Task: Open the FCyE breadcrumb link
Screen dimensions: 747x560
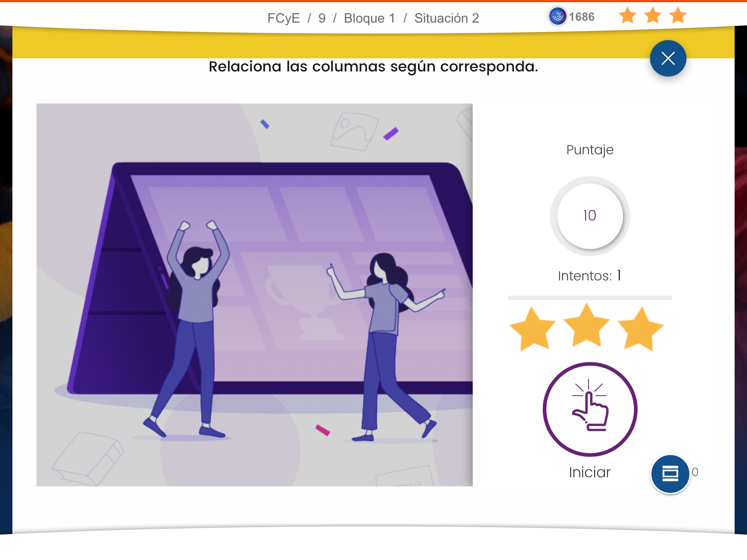Action: [x=283, y=18]
